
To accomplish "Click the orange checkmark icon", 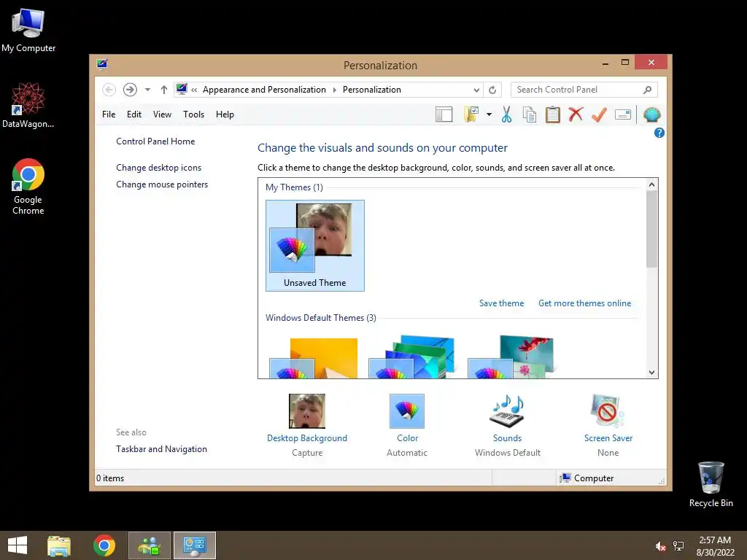I will pos(599,114).
